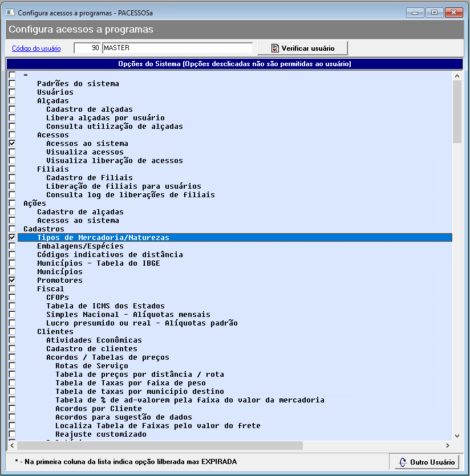Uncheck the Acessos ao sistema checkbox
470x476 pixels.
pos(12,144)
